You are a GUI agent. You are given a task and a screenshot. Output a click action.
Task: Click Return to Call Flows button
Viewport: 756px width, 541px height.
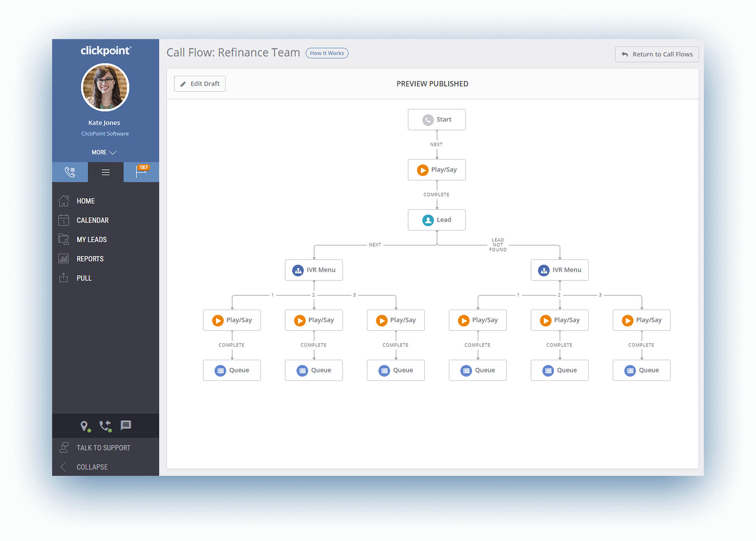coord(657,54)
